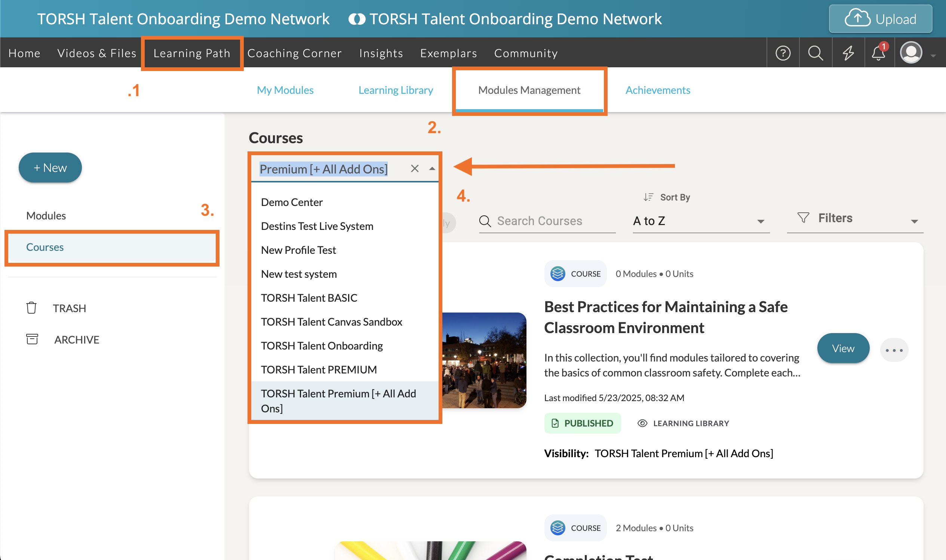The height and width of the screenshot is (560, 946).
Task: Open the ARCHIVE box icon
Action: (32, 339)
